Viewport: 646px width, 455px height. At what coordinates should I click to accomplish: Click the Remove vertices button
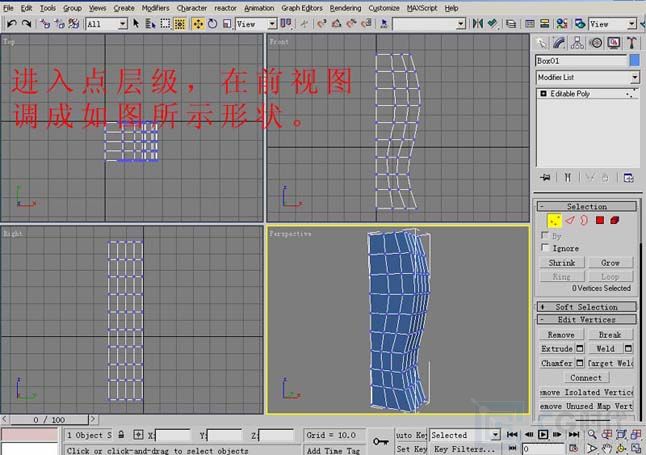click(x=561, y=335)
